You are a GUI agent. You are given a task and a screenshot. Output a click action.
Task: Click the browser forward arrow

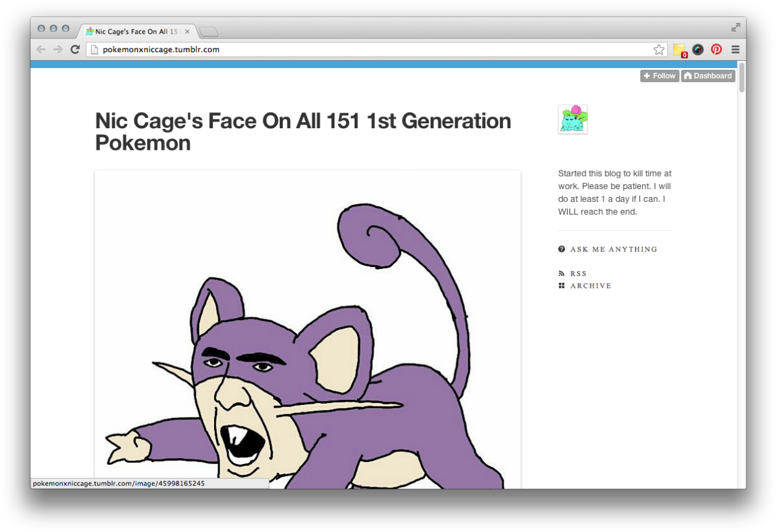pyautogui.click(x=58, y=50)
